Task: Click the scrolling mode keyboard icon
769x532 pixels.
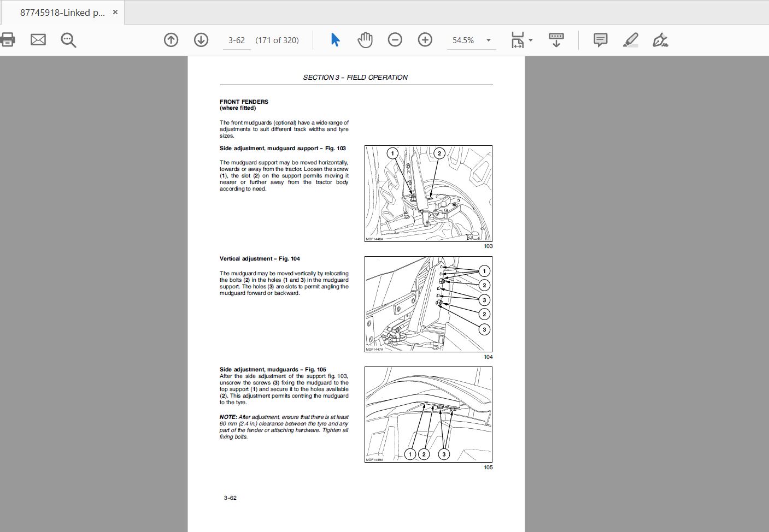Action: 556,40
